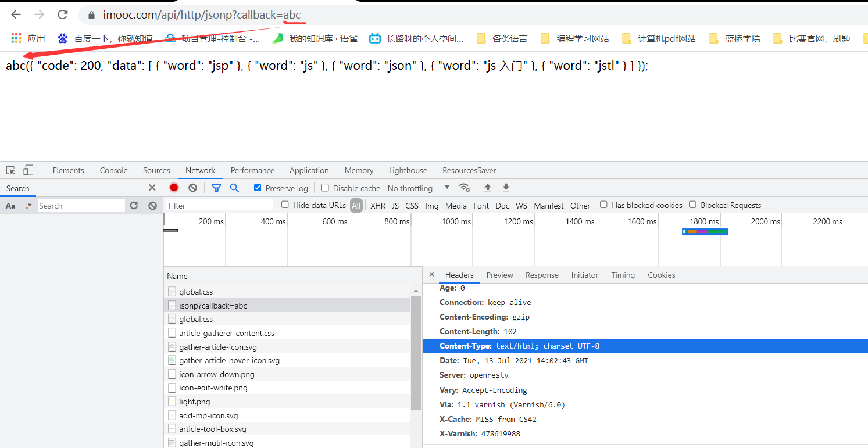Viewport: 868px width, 448px height.
Task: Enable the Disable cache checkbox
Action: pos(325,188)
